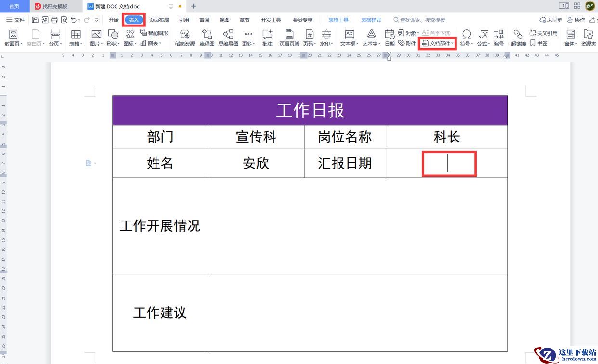The height and width of the screenshot is (364, 598).
Task: Switch to the 表格样式 tab
Action: 371,20
